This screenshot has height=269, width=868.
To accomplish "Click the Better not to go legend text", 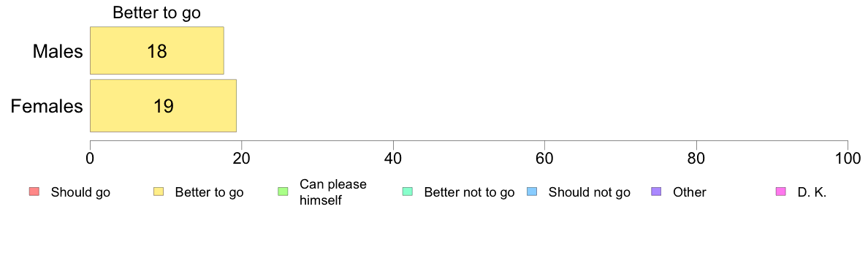I will point(469,193).
